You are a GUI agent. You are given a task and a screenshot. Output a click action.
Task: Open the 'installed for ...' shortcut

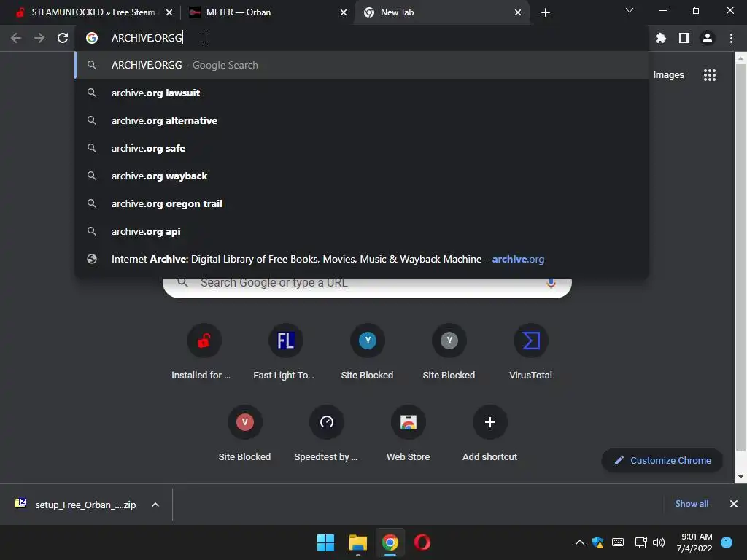[204, 352]
